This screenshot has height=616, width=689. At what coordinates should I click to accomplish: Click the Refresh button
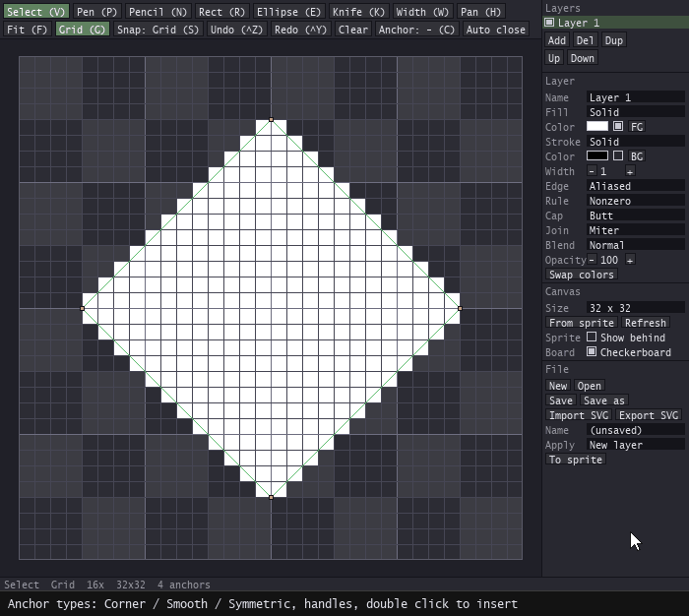point(646,323)
